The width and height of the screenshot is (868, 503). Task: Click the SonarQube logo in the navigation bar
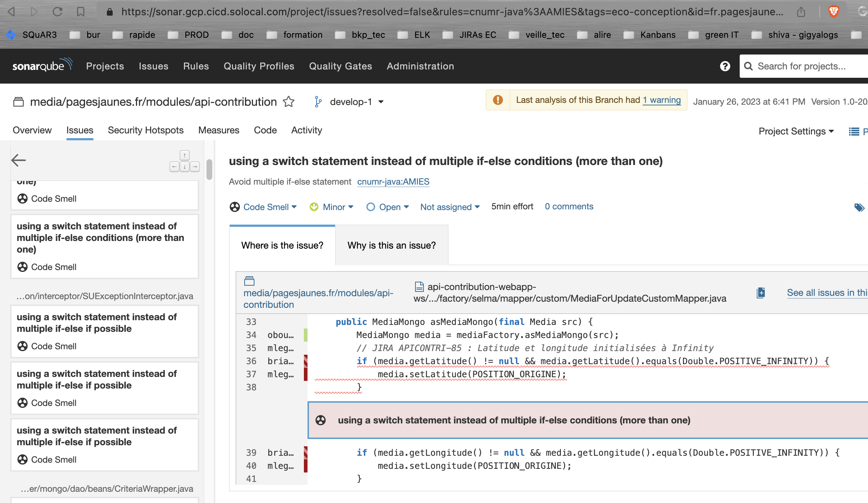[41, 65]
